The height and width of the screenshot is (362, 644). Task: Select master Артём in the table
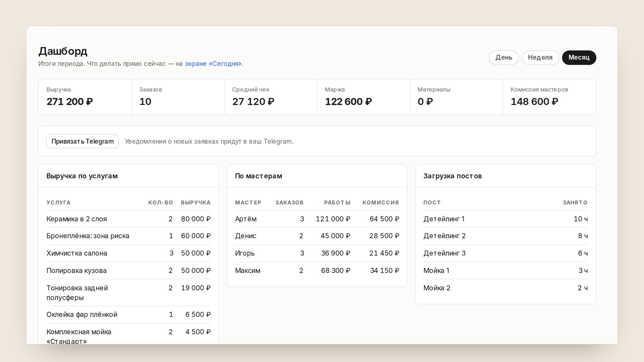246,219
